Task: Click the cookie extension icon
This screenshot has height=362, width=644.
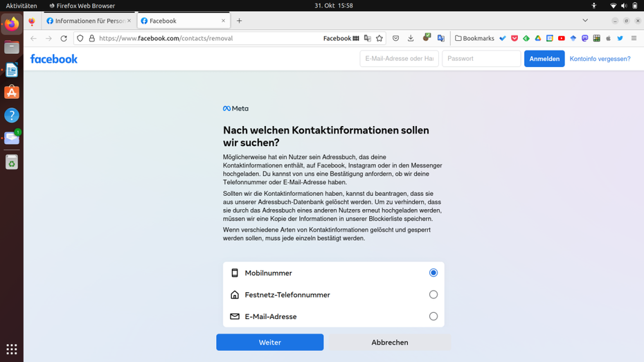Action: (x=427, y=38)
